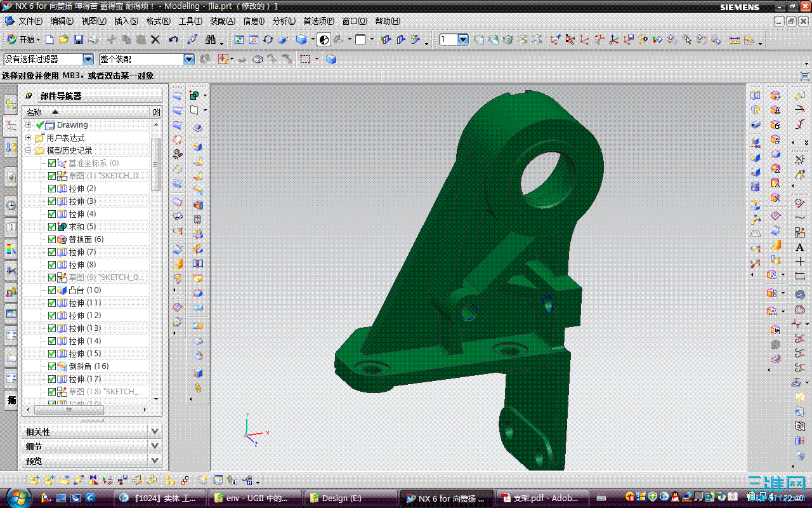
Task: Toggle the checkbox for 拉伸 (17)
Action: 52,379
